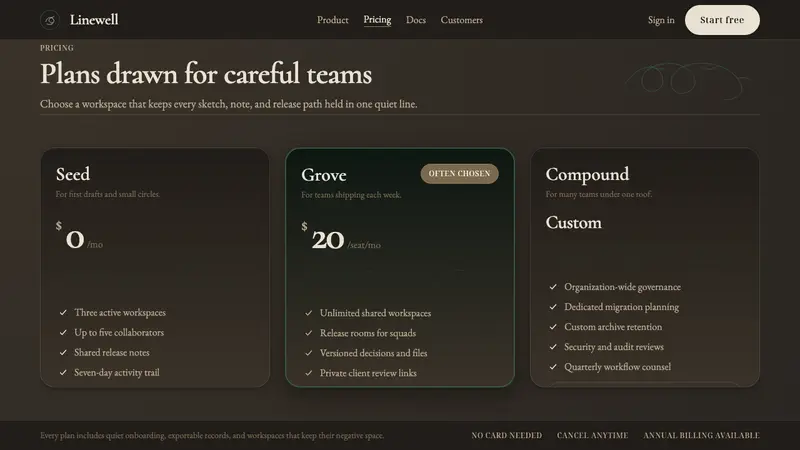Click the Sign in link
Screen dimensions: 800x450
pos(661,20)
